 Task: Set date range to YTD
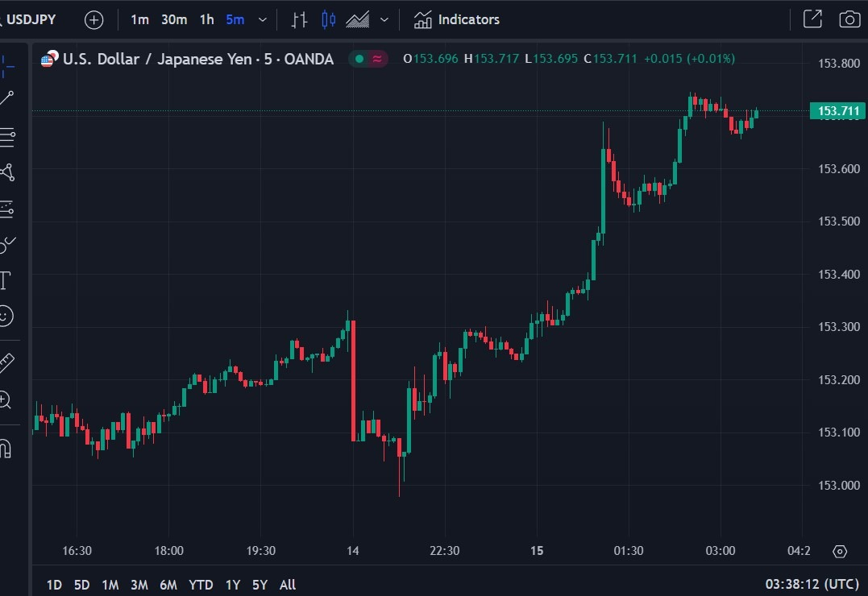(x=201, y=585)
